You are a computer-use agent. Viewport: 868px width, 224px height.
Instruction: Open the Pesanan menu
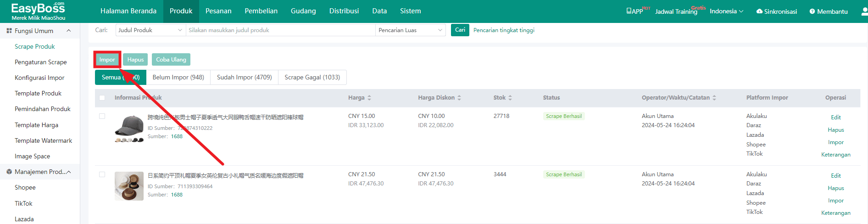(218, 11)
